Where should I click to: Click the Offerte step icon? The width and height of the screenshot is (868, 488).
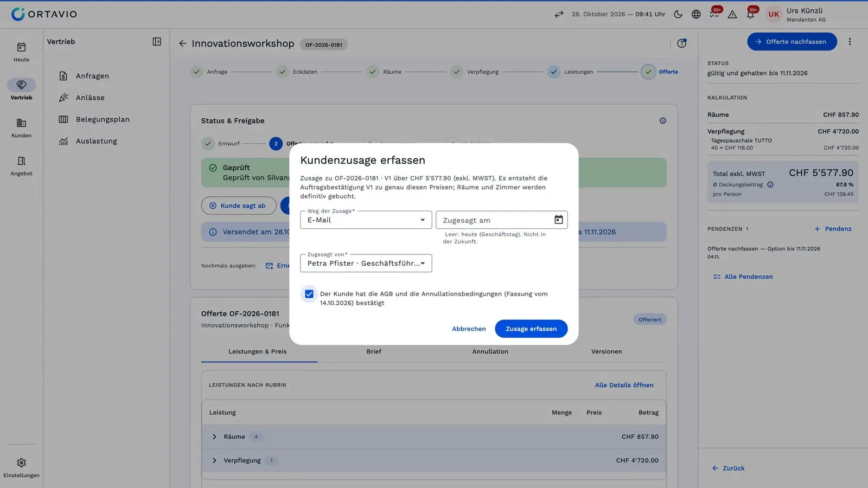click(648, 72)
